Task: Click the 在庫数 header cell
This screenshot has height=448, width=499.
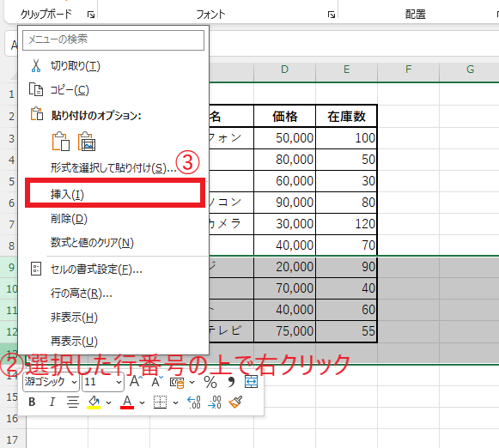Action: [346, 117]
